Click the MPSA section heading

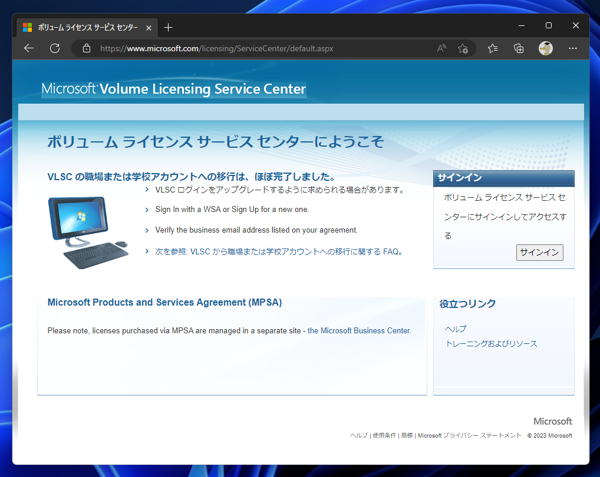point(165,302)
